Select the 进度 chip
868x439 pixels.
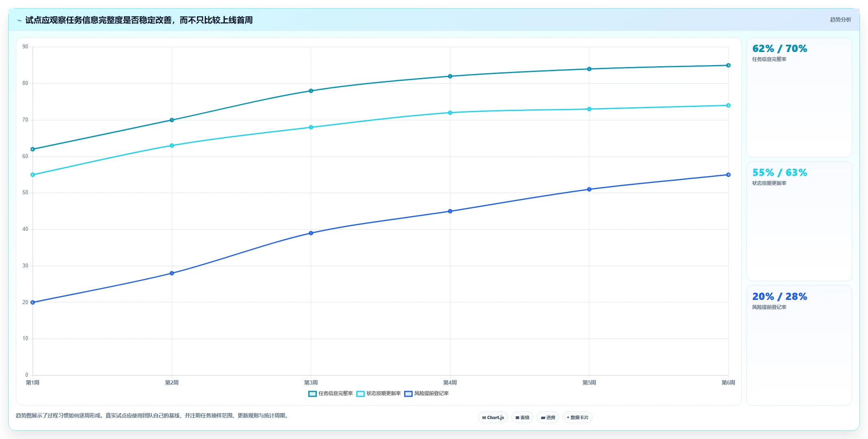(x=548, y=417)
